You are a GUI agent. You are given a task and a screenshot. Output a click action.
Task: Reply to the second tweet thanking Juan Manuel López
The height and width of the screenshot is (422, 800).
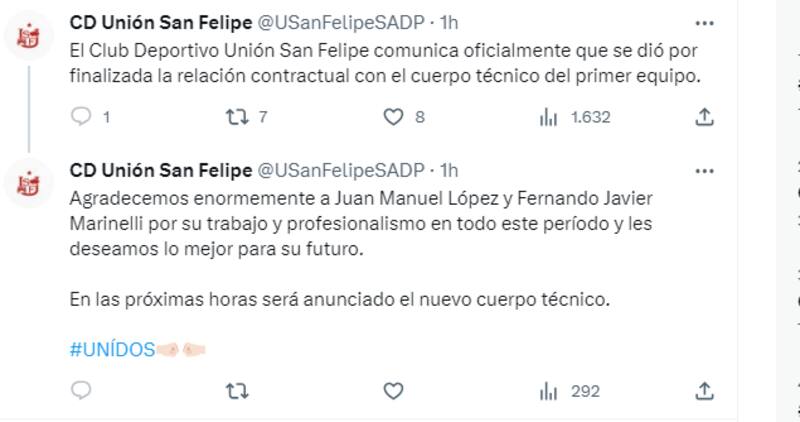coord(82,391)
